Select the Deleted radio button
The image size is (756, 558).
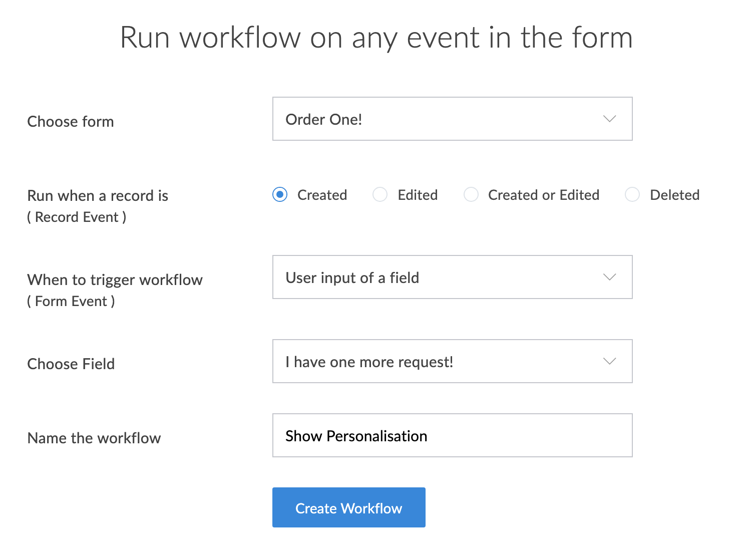click(x=632, y=195)
